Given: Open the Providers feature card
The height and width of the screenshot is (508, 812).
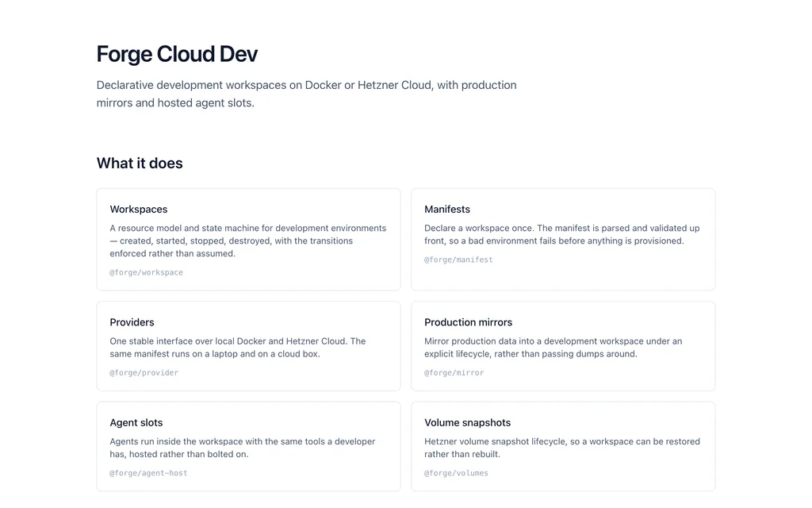Looking at the screenshot, I should click(x=248, y=346).
